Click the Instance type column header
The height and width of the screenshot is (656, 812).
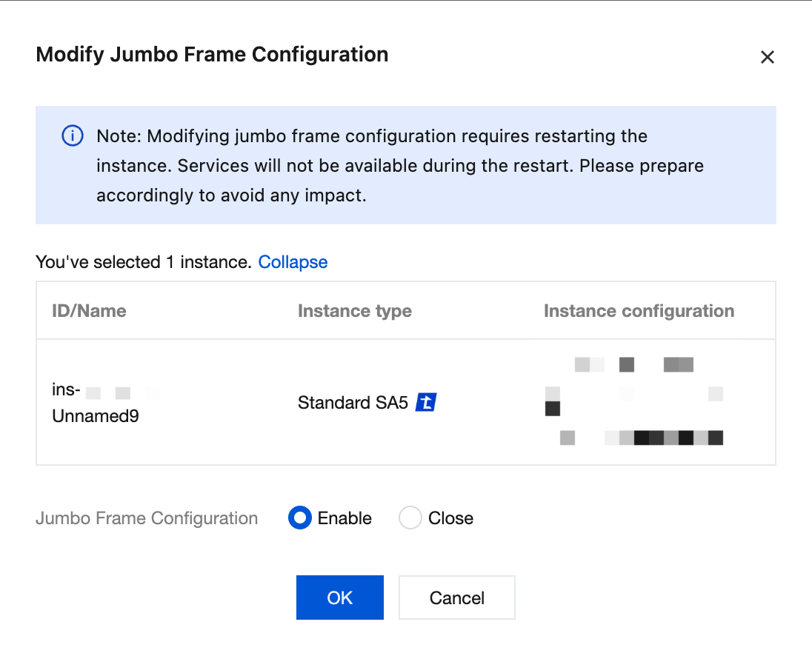pyautogui.click(x=354, y=311)
